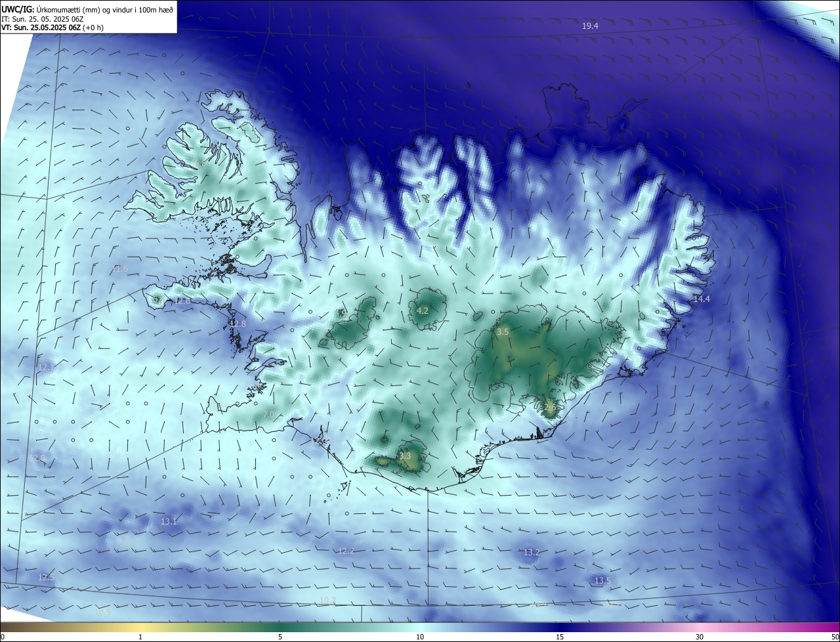Click the colorbar tick label 10
Screen dimensions: 840x642
coord(420,637)
